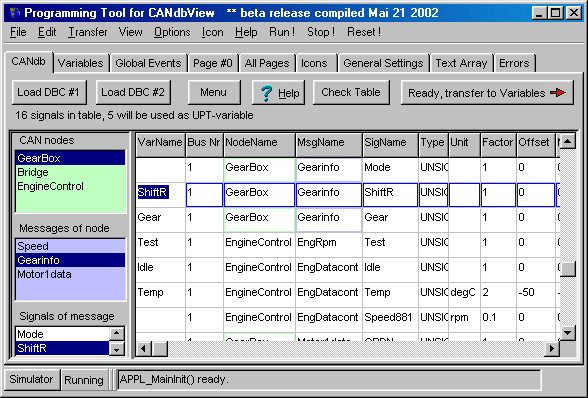Image resolution: width=588 pixels, height=398 pixels.
Task: Select GearBox in CAN nodes list
Action: pyautogui.click(x=70, y=158)
